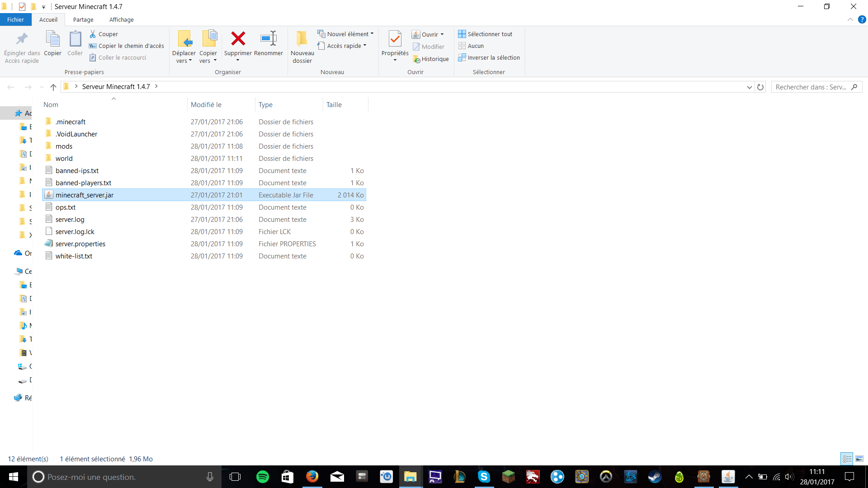The width and height of the screenshot is (868, 488).
Task: Open Skype from taskbar
Action: (x=484, y=477)
